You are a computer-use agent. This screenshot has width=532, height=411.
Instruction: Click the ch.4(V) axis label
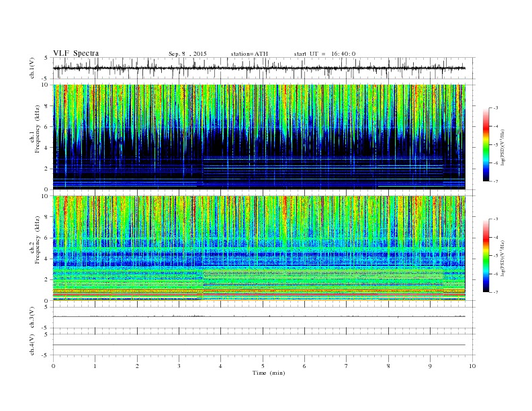(32, 345)
